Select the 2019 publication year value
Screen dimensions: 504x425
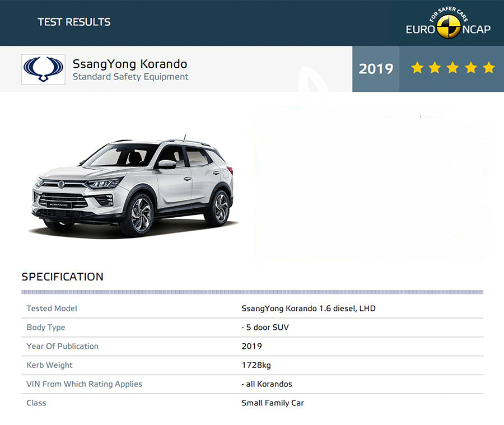251,346
